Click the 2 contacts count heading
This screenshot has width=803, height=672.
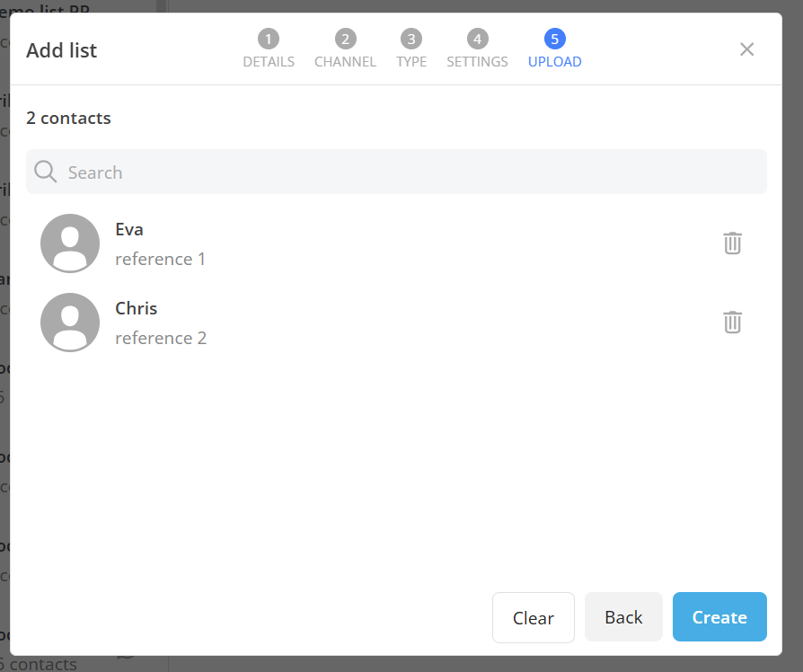(69, 118)
